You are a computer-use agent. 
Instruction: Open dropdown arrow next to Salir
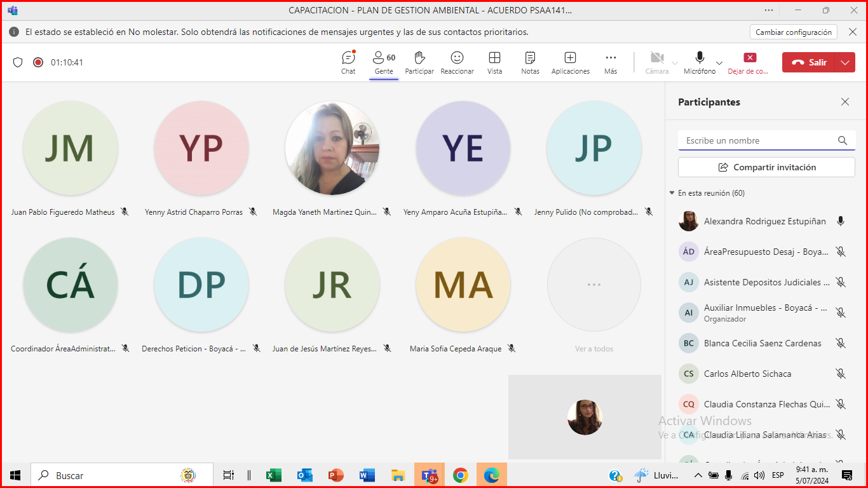click(x=844, y=62)
